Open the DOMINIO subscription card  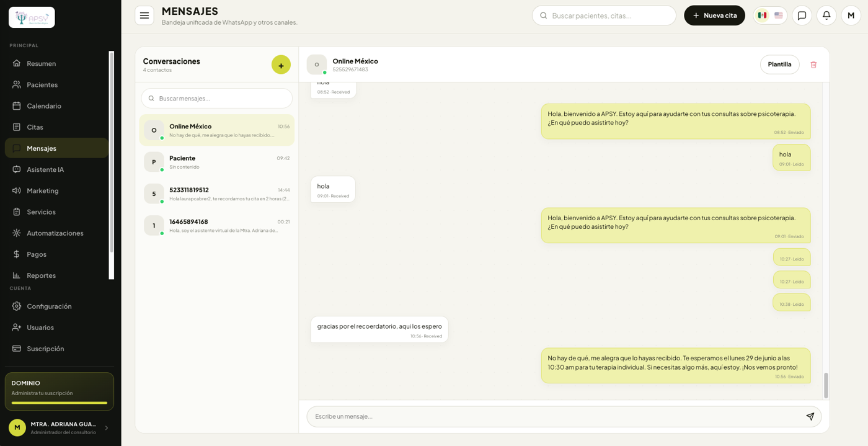click(x=60, y=391)
